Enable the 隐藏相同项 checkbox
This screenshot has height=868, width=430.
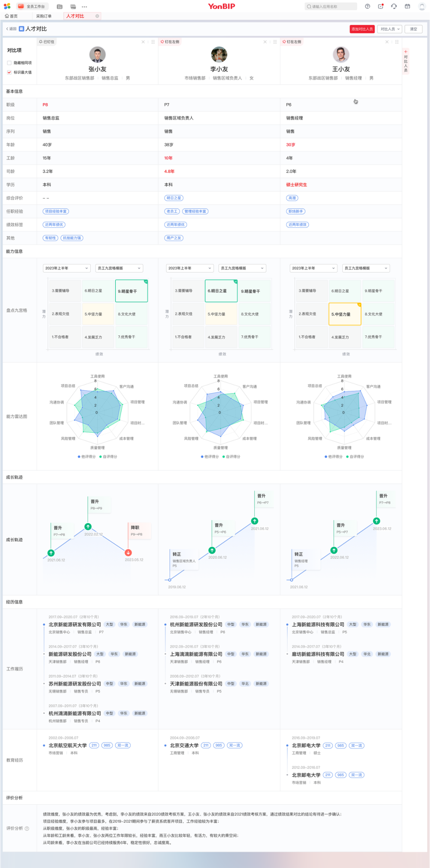point(9,63)
